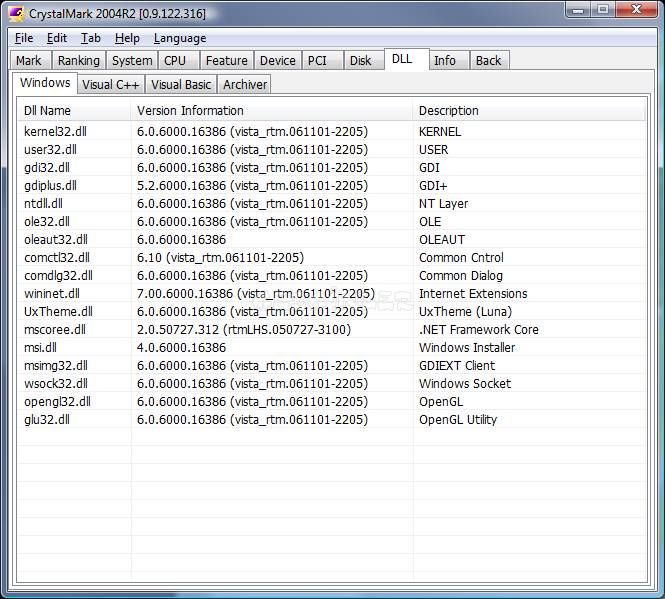Open the Archiver sub-tab

click(x=245, y=84)
